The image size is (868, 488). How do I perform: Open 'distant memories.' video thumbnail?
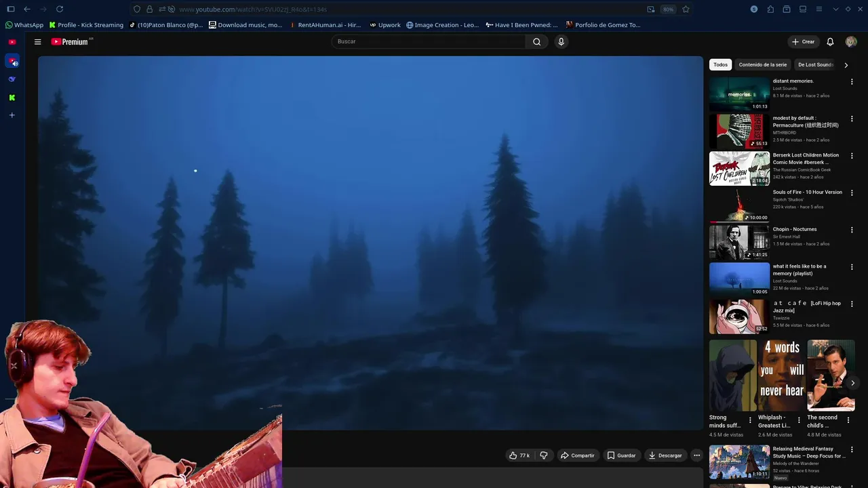[x=739, y=94]
